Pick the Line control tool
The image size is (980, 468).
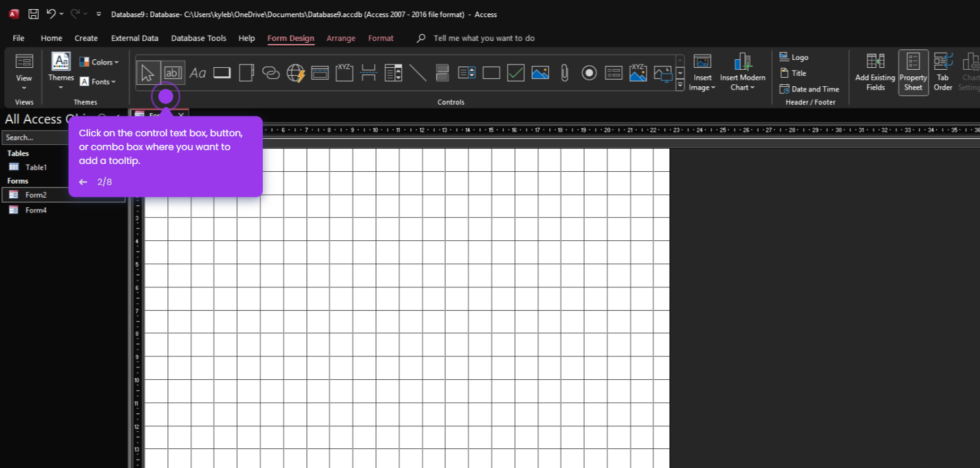point(418,72)
